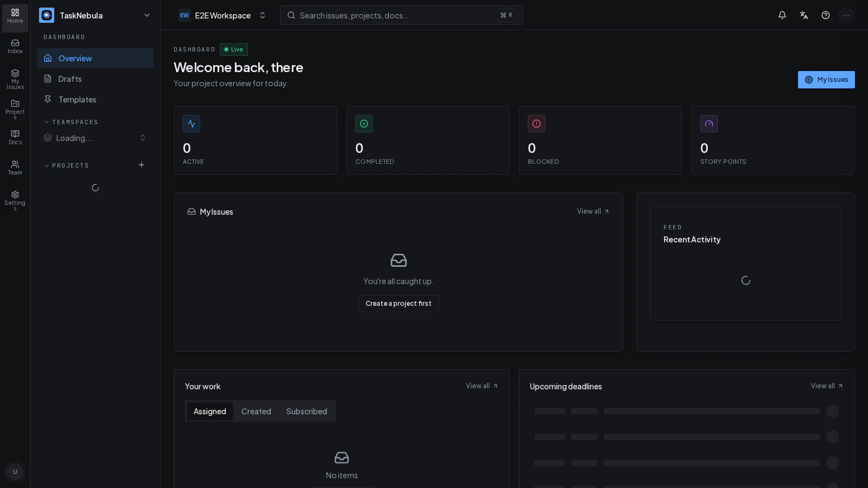Viewport: 868px width, 488px height.
Task: Open Drafts in the sidebar
Action: 95,79
